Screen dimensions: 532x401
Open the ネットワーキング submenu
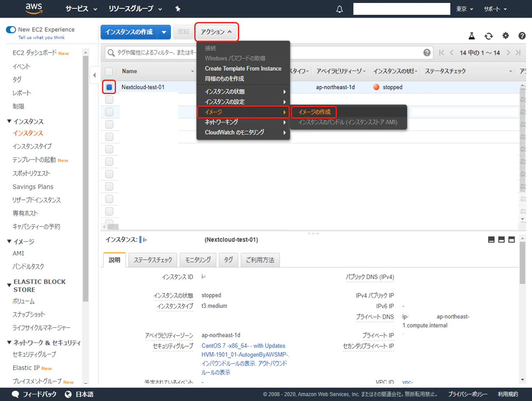(243, 122)
